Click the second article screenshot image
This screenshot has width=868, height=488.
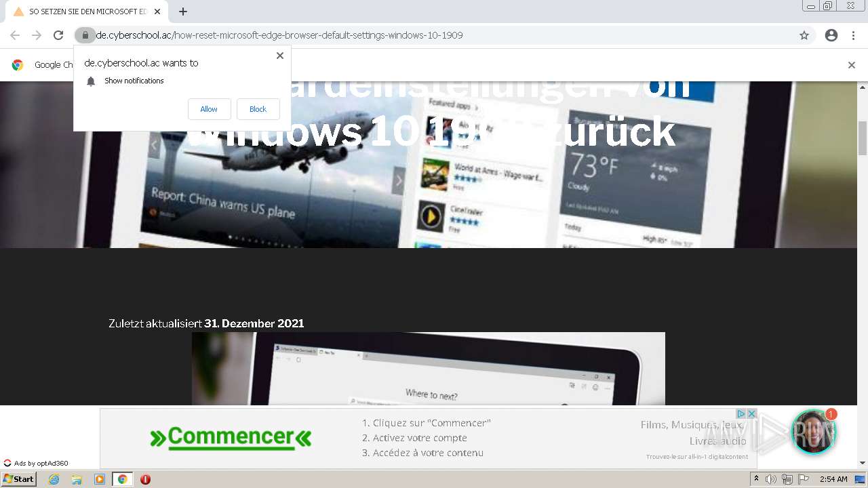(429, 369)
